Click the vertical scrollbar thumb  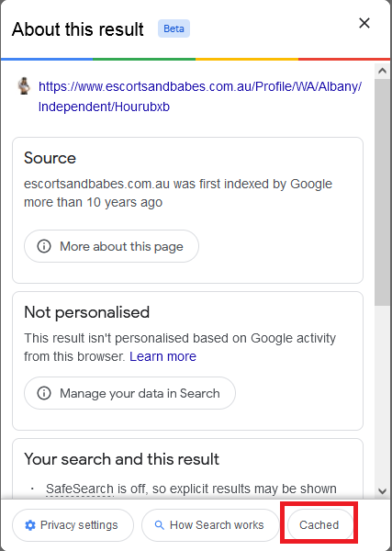(382, 192)
